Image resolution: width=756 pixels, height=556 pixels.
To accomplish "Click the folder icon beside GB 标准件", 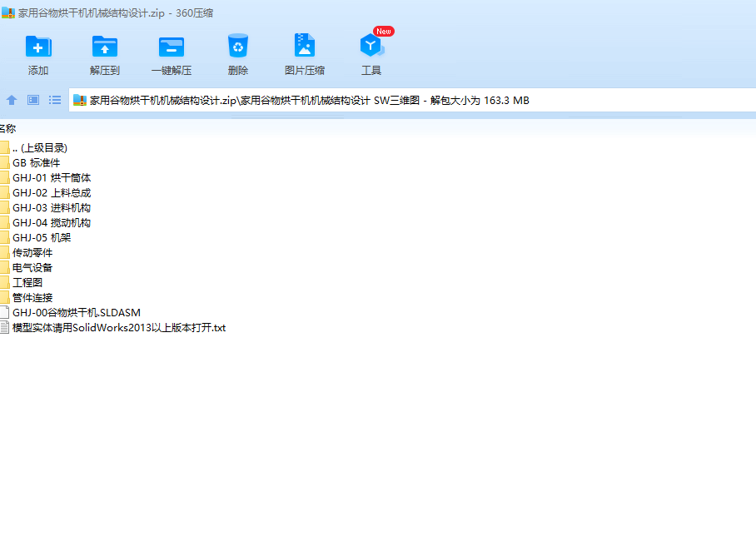I will pyautogui.click(x=4, y=163).
